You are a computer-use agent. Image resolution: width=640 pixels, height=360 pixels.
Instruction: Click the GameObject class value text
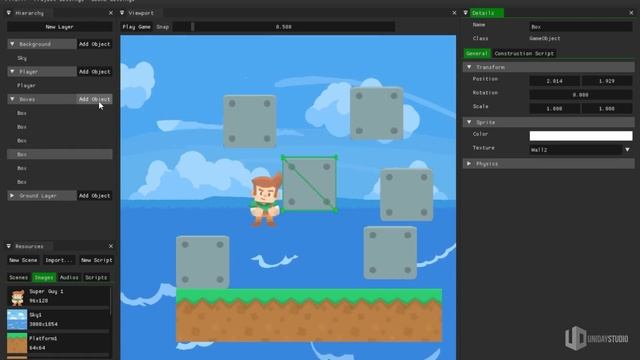pyautogui.click(x=545, y=38)
